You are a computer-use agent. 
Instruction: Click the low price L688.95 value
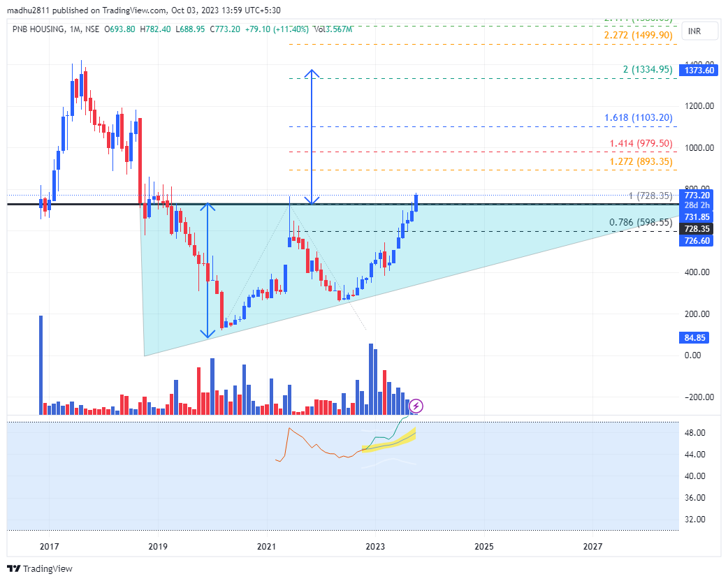pos(190,29)
